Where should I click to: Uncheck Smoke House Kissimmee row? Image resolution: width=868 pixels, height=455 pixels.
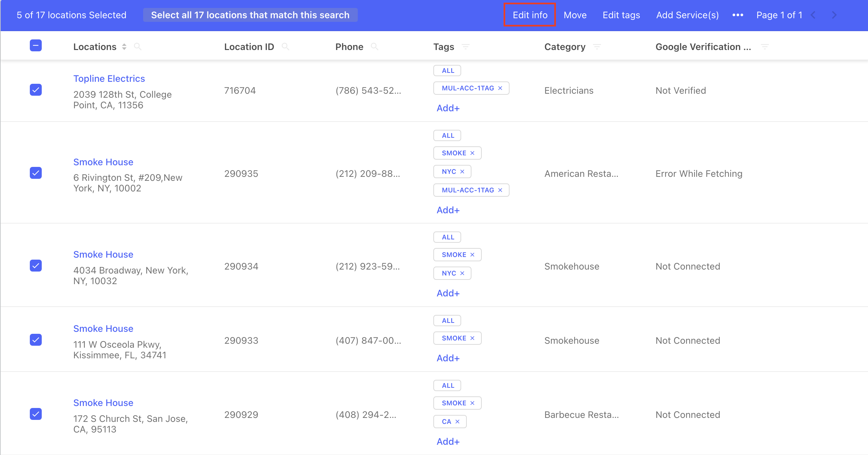(x=36, y=340)
